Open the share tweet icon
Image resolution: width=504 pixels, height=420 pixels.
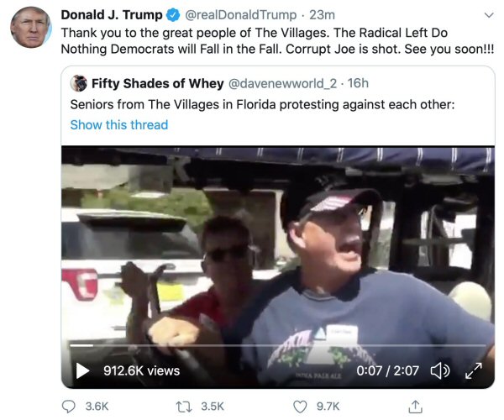point(414,406)
